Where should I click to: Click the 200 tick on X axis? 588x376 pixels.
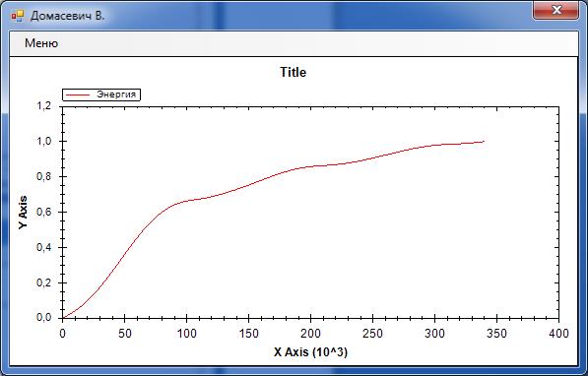point(310,334)
